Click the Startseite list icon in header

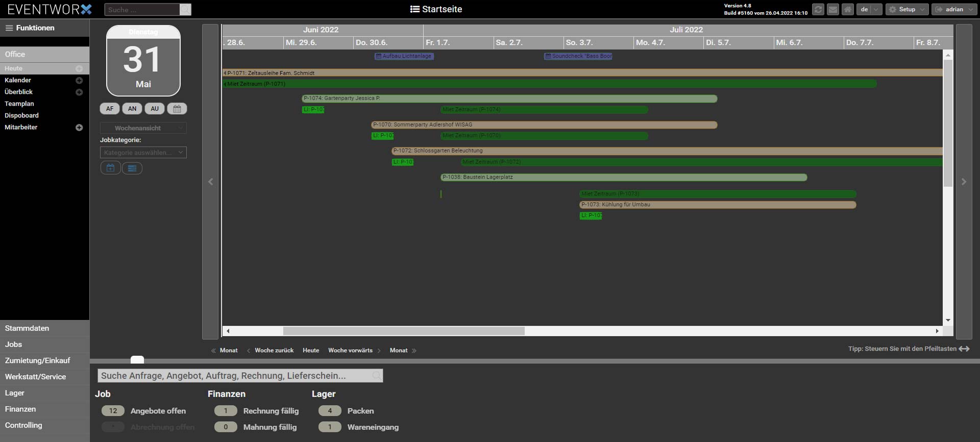pos(415,9)
